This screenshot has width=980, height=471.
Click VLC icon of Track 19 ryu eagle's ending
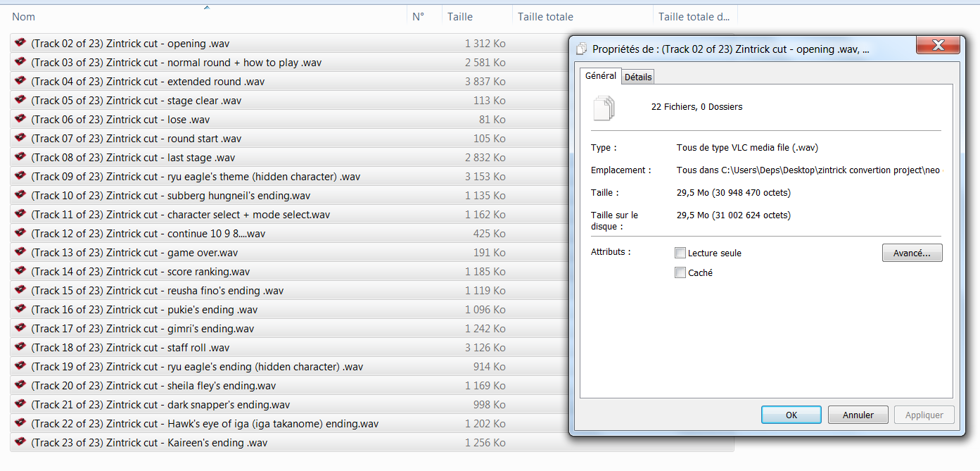[x=20, y=366]
